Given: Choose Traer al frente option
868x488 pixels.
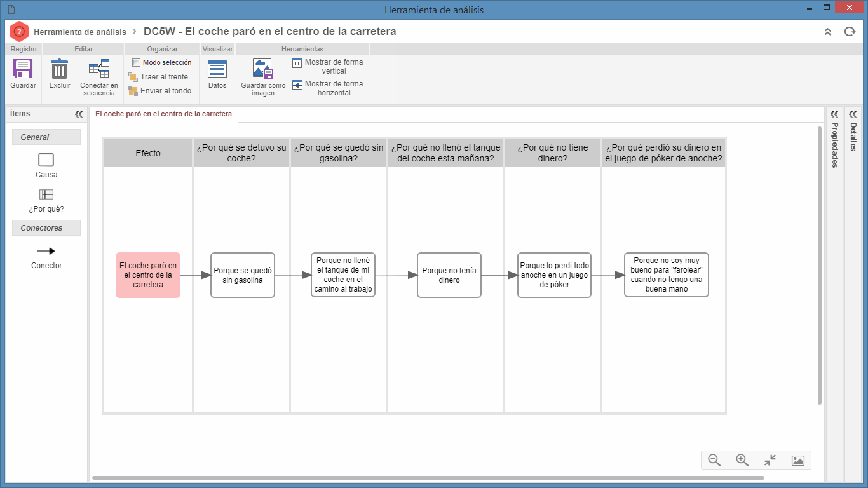Looking at the screenshot, I should pos(158,77).
